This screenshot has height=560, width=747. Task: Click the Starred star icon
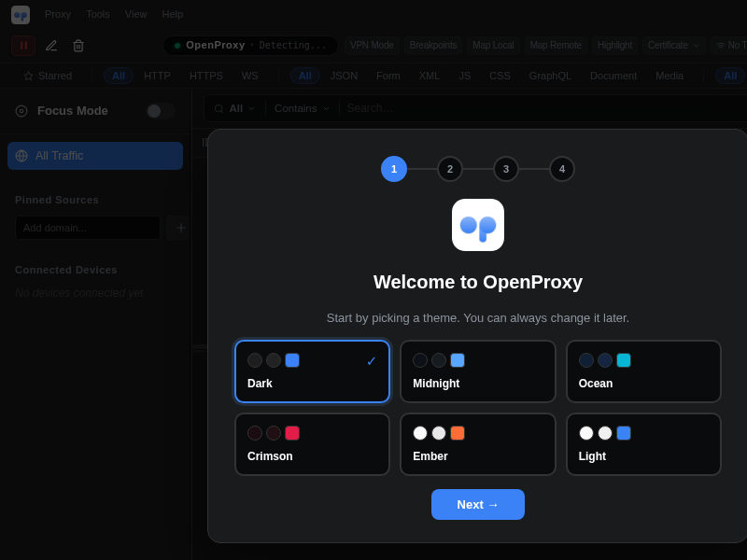pos(29,77)
